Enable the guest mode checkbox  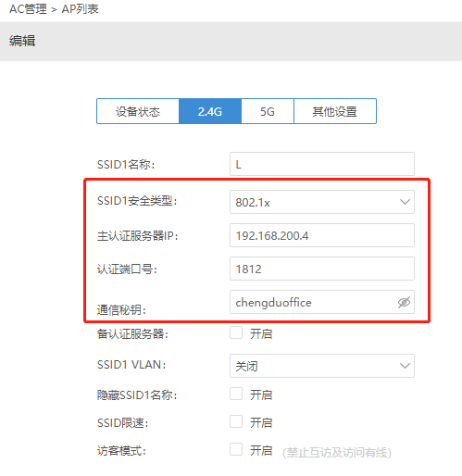236,449
